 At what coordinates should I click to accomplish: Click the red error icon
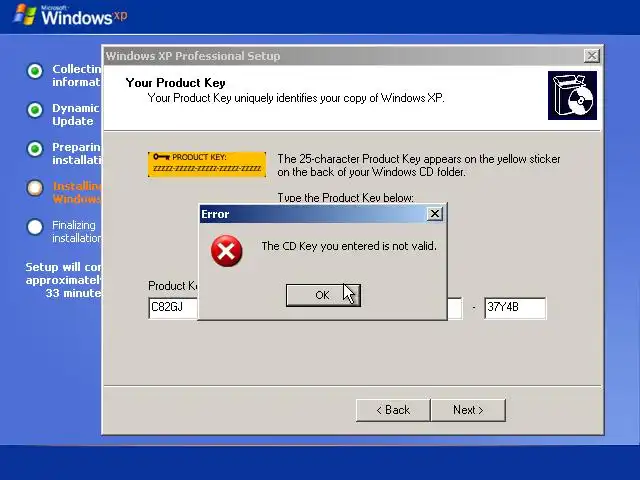[227, 251]
